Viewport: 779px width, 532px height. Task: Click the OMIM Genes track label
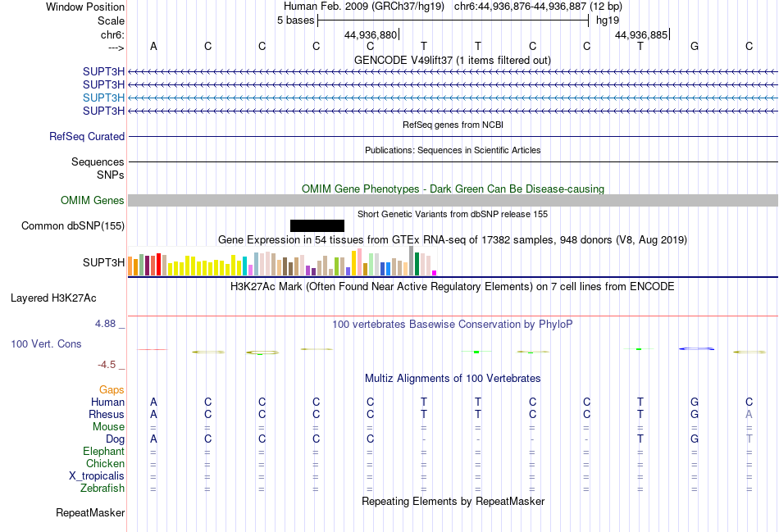pos(93,200)
